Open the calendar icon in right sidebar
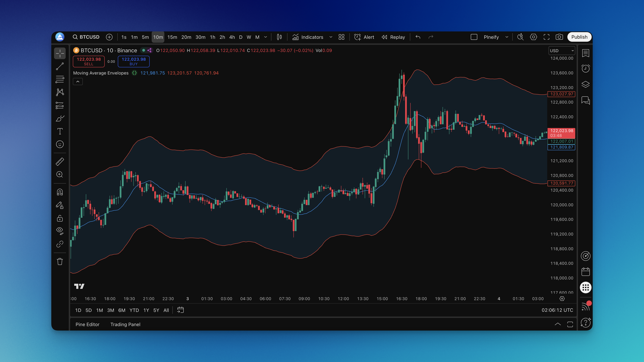Screen dimensions: 644x362 click(586, 272)
